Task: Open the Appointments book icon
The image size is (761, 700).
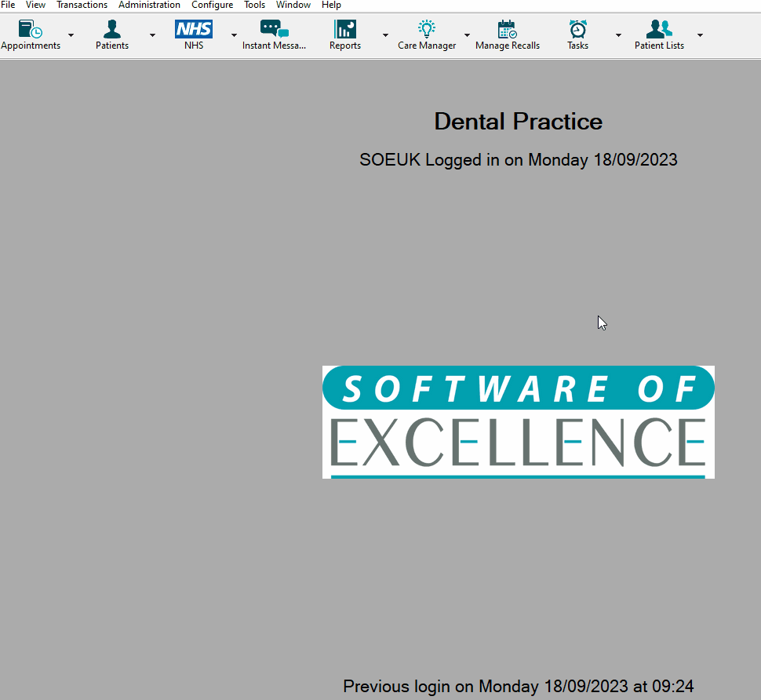Action: tap(30, 29)
